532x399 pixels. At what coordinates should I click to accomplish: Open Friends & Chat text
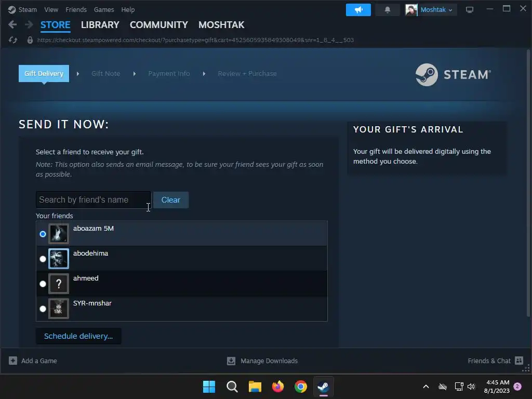(489, 361)
